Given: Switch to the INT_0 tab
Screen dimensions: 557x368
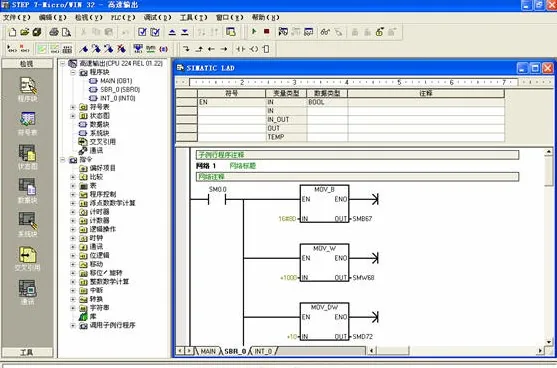Looking at the screenshot, I should (263, 351).
